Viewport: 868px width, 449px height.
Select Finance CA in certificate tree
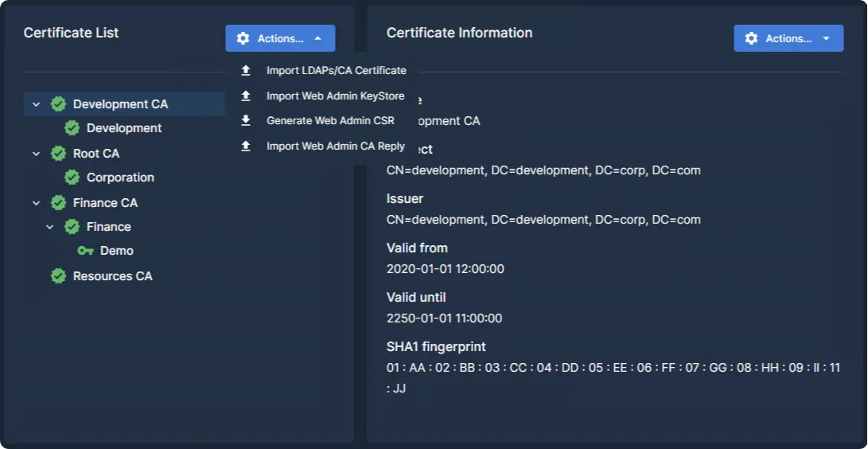[105, 203]
